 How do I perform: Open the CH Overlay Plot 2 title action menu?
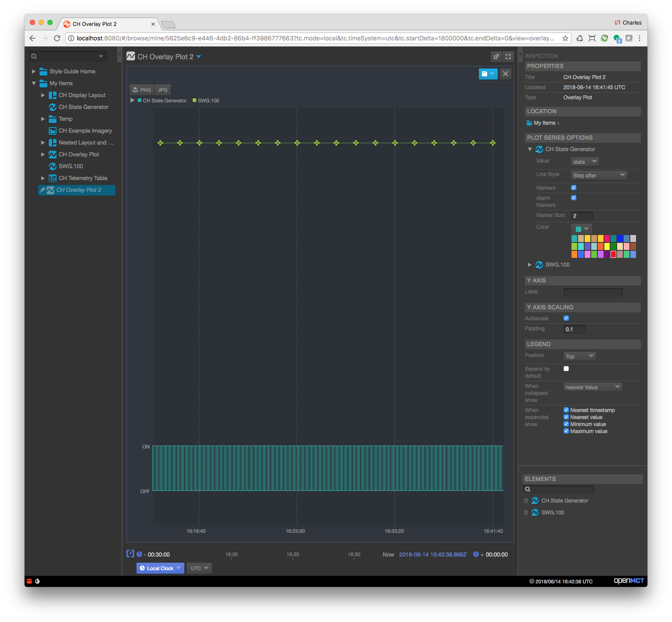(x=199, y=56)
